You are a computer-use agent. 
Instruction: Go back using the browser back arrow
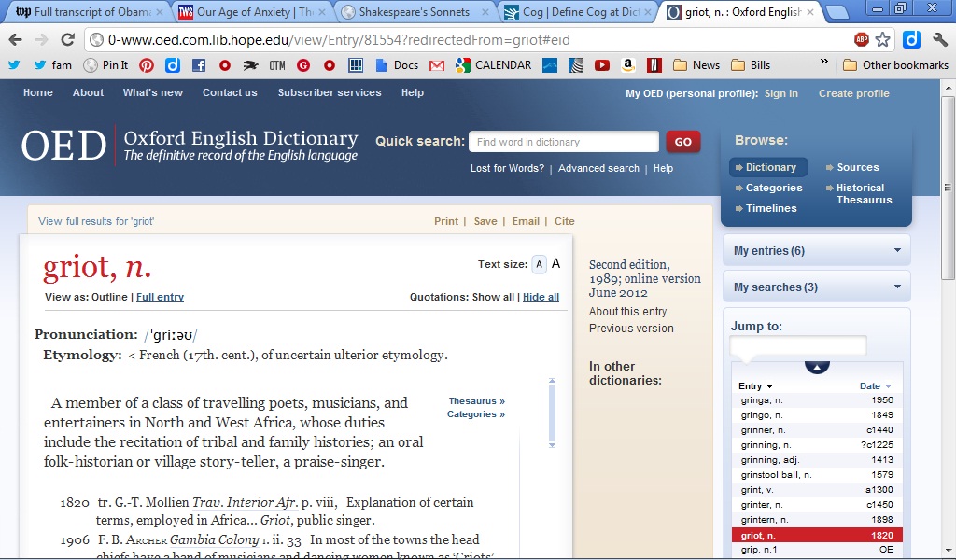click(15, 40)
